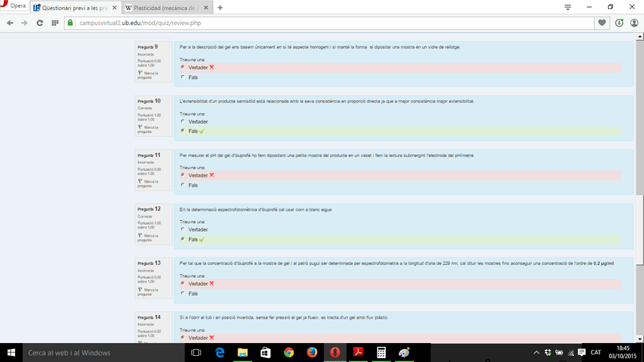Viewport: 644px width, 362px height.
Task: Click the heart bookmark icon in address bar
Action: (602, 23)
